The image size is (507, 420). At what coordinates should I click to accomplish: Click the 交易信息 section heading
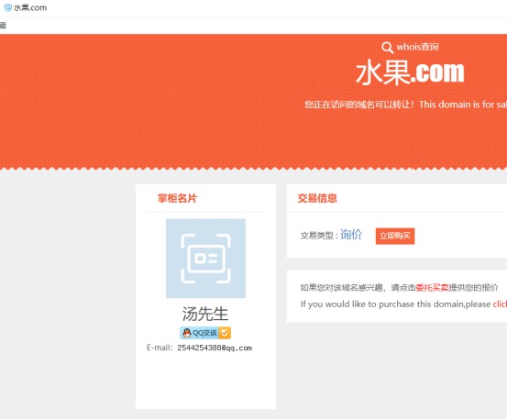(x=317, y=198)
